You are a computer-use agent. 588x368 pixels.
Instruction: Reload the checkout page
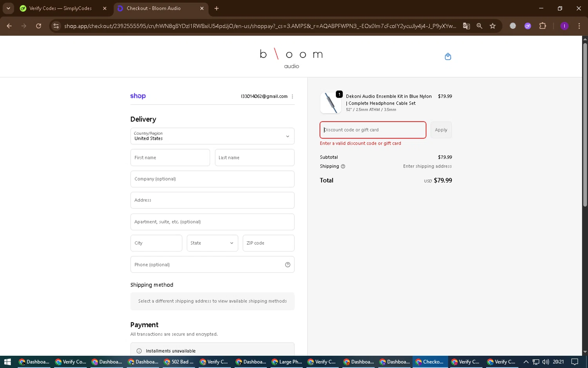[x=38, y=26]
